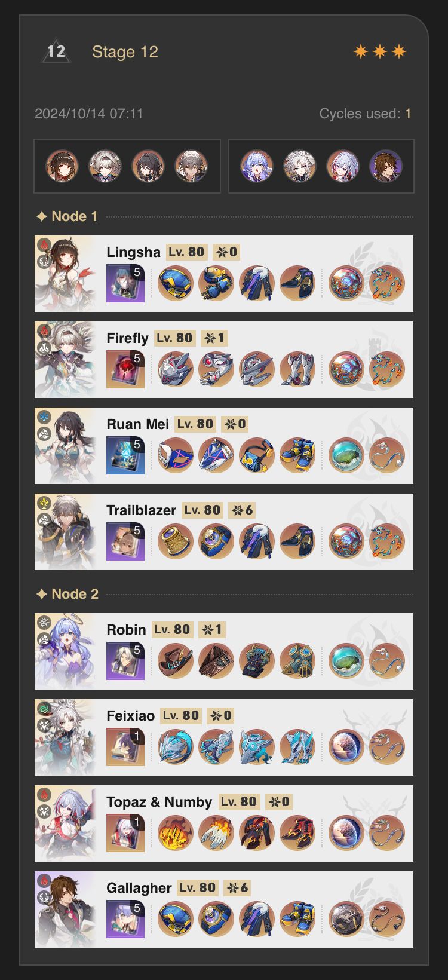Click Ruan Mei's boots relic icon
Screen dimensions: 448x980
(x=297, y=455)
